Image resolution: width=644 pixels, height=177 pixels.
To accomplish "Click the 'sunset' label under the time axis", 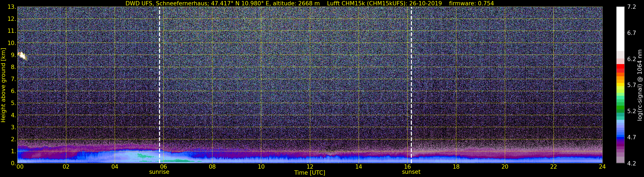I will 411,172.
